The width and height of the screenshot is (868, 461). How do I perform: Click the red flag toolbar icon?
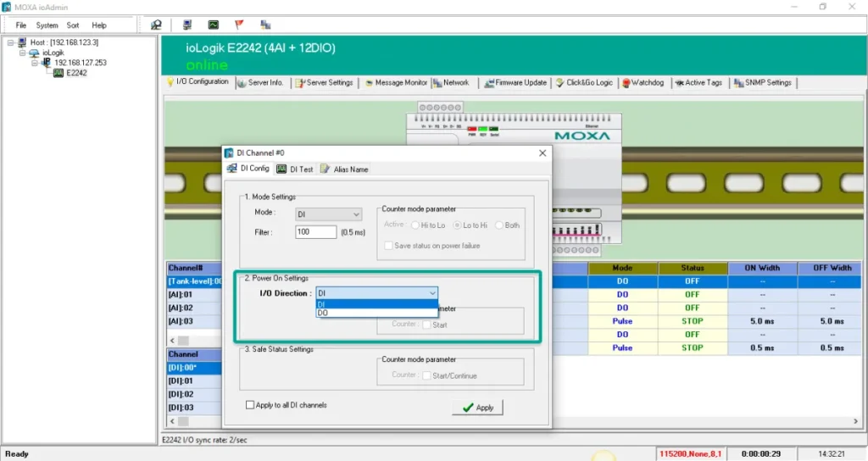coord(239,25)
